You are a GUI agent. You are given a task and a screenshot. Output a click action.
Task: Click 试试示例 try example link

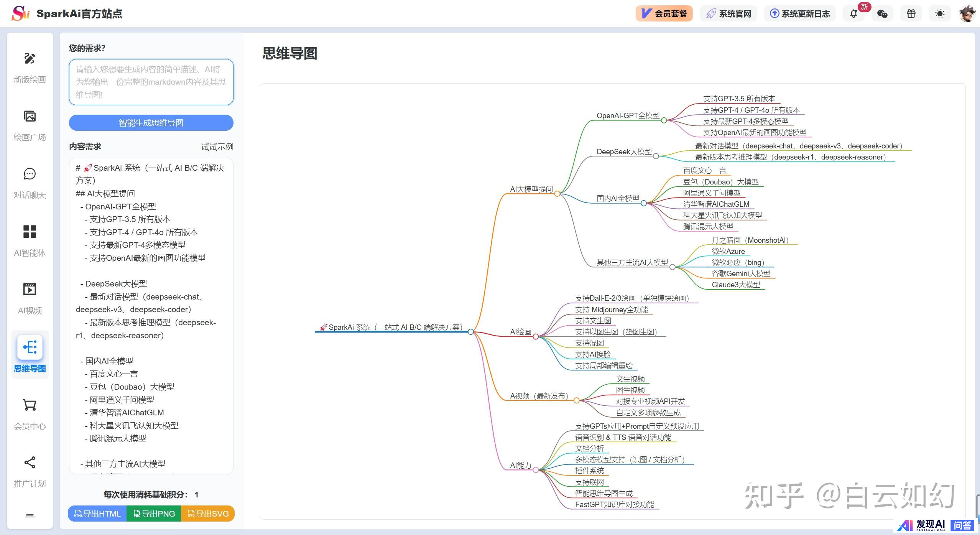217,147
